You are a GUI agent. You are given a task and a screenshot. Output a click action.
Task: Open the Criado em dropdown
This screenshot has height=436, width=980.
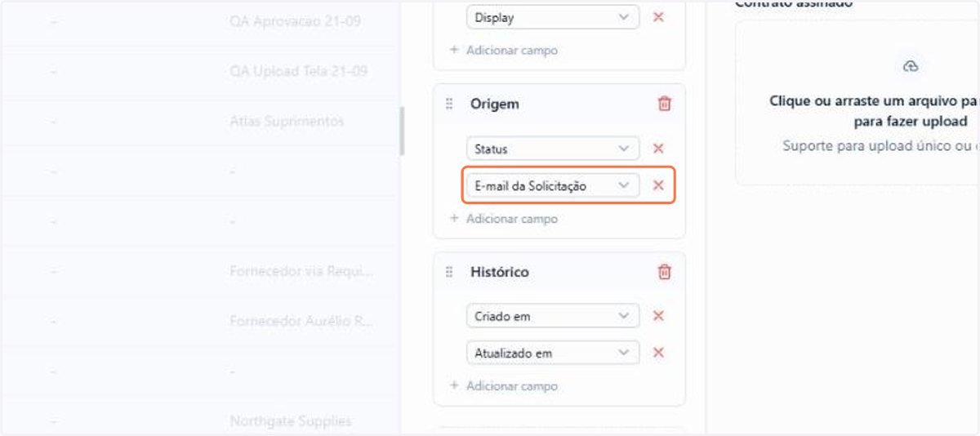[x=553, y=316]
